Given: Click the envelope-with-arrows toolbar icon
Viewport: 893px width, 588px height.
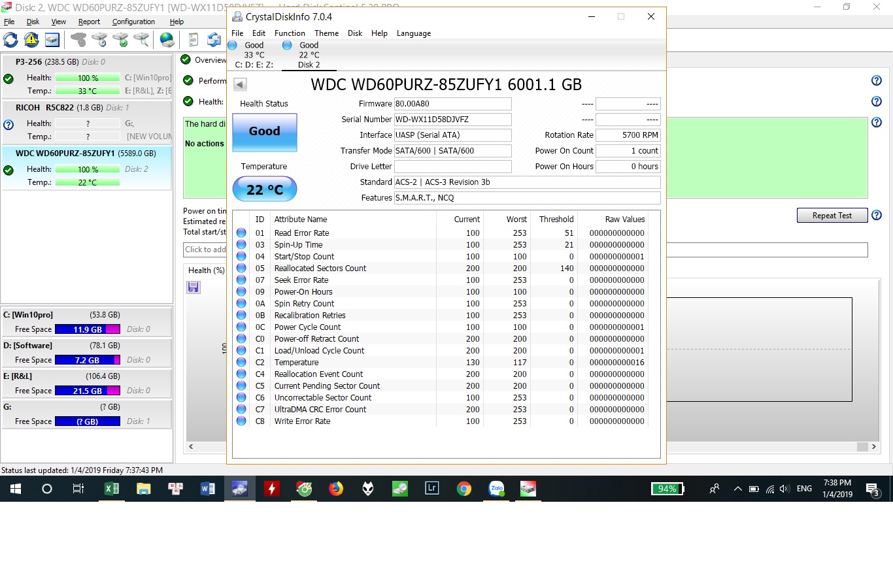Looking at the screenshot, I should click(x=214, y=40).
